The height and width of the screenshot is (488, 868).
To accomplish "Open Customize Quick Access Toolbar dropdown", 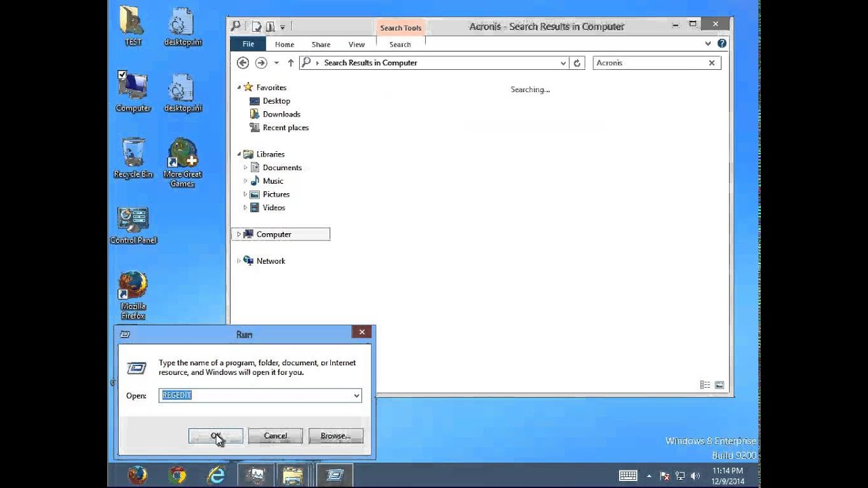I will coord(282,27).
